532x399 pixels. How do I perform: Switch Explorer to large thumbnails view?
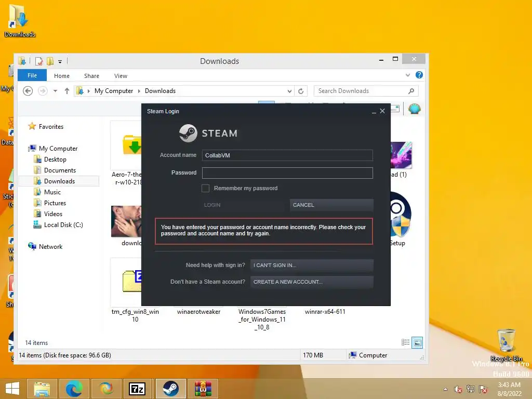[417, 343]
